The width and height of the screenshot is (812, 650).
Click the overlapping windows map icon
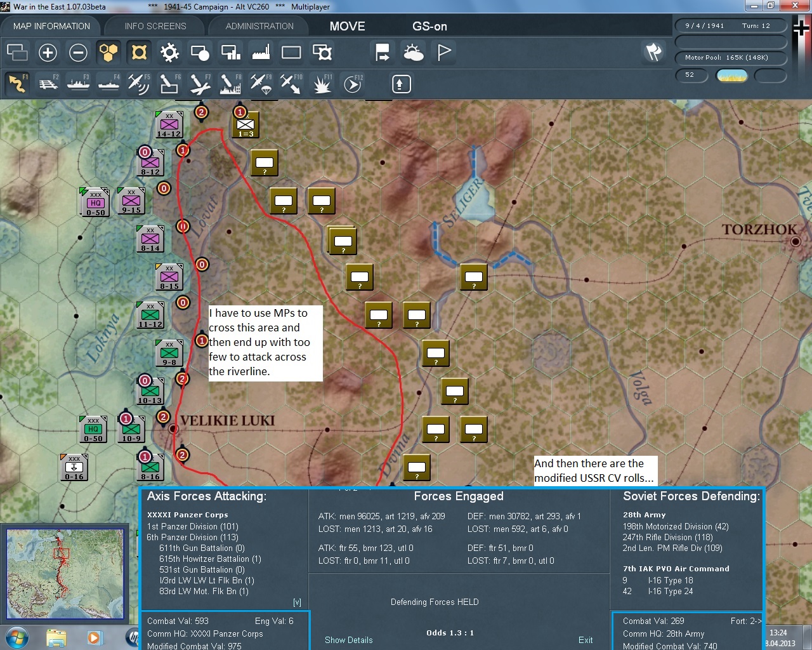point(17,53)
